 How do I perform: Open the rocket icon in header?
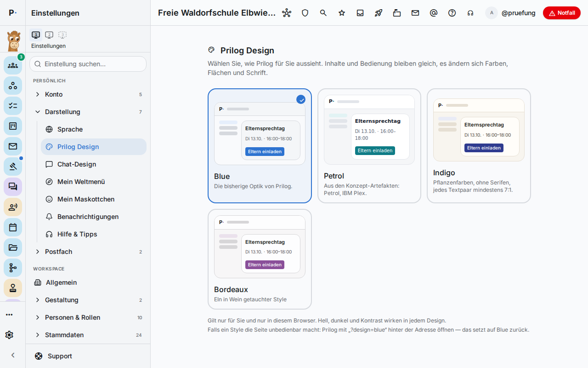(x=379, y=13)
